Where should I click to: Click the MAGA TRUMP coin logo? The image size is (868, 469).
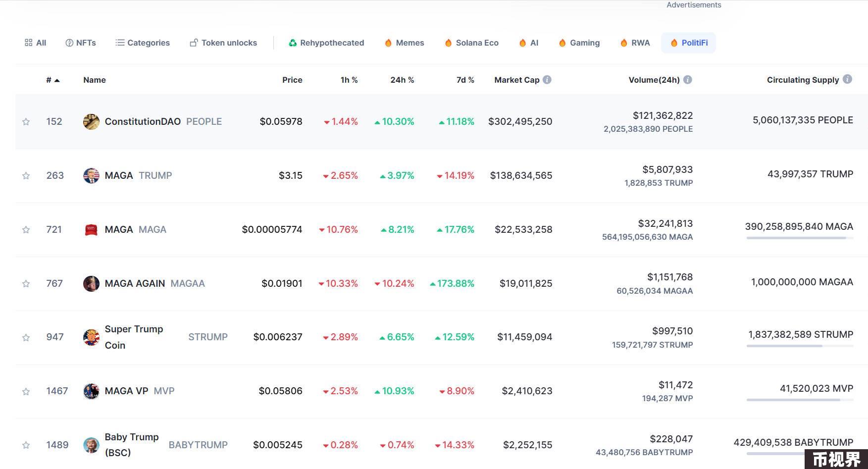point(91,175)
